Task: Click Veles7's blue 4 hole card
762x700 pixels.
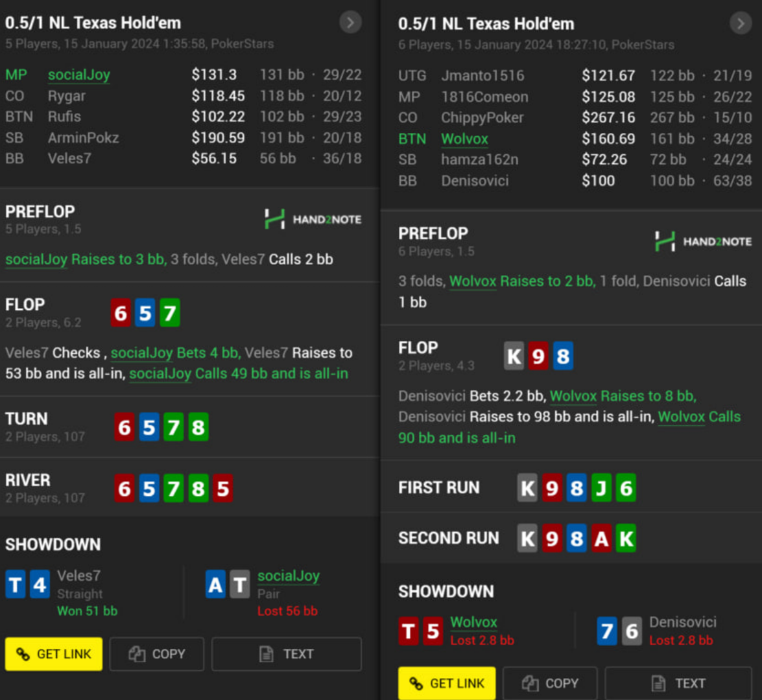Action: pos(40,585)
